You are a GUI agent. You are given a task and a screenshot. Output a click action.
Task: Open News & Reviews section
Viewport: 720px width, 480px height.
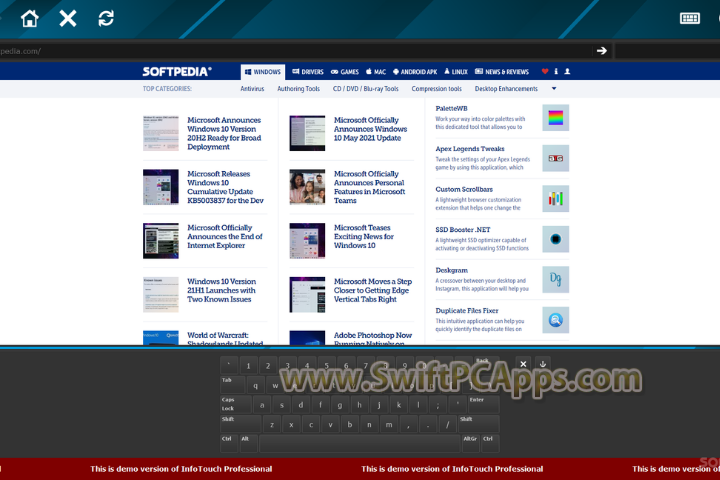(502, 72)
